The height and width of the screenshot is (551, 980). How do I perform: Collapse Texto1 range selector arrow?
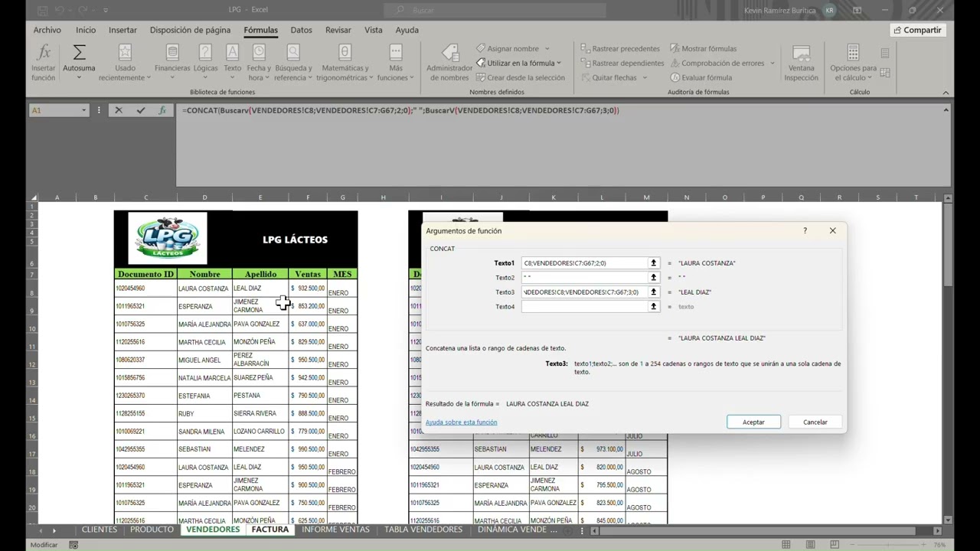click(x=653, y=263)
